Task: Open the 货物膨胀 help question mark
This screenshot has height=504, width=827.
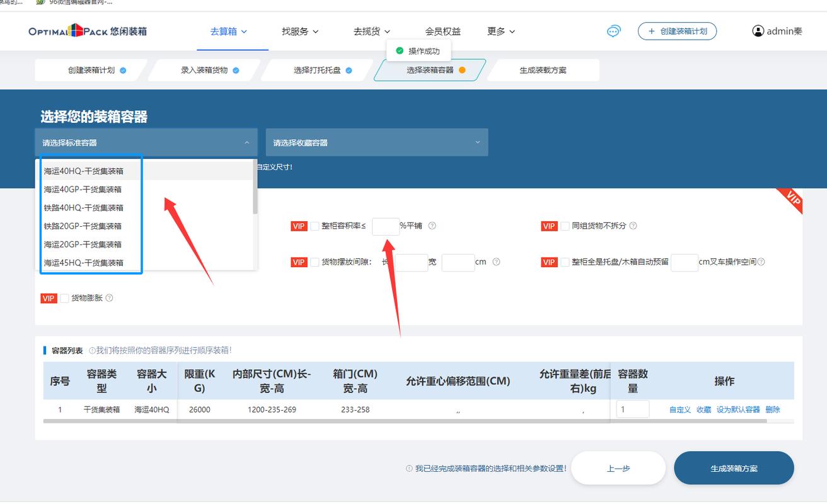Action: tap(110, 297)
